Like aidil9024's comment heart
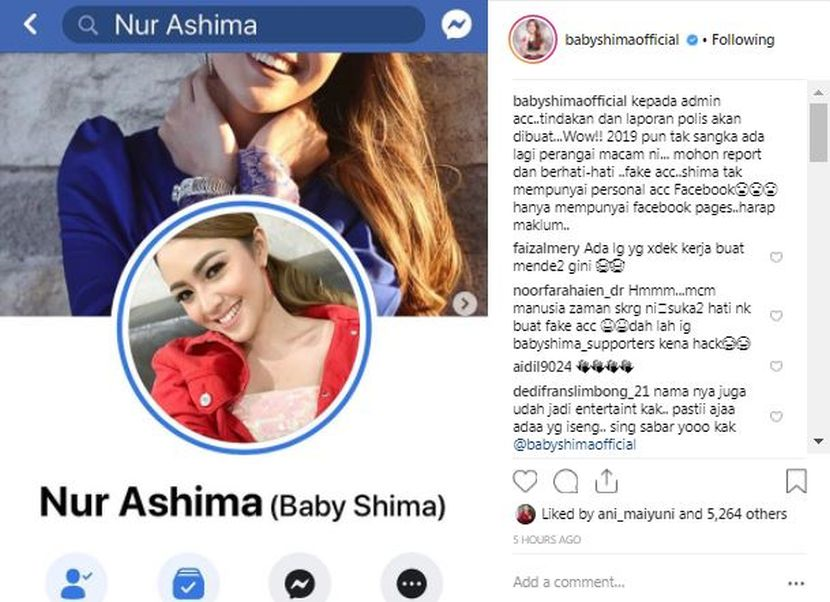This screenshot has width=830, height=602. tap(776, 366)
